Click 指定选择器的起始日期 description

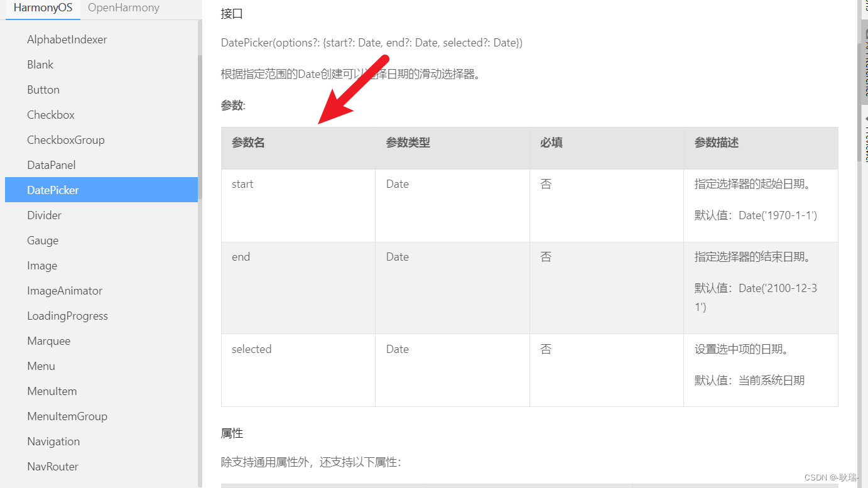tap(753, 184)
